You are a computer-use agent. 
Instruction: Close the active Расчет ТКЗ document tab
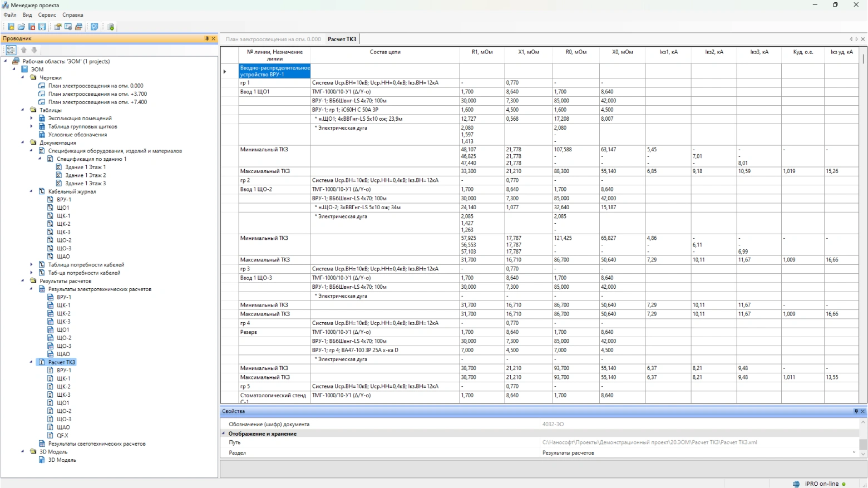[x=862, y=39]
